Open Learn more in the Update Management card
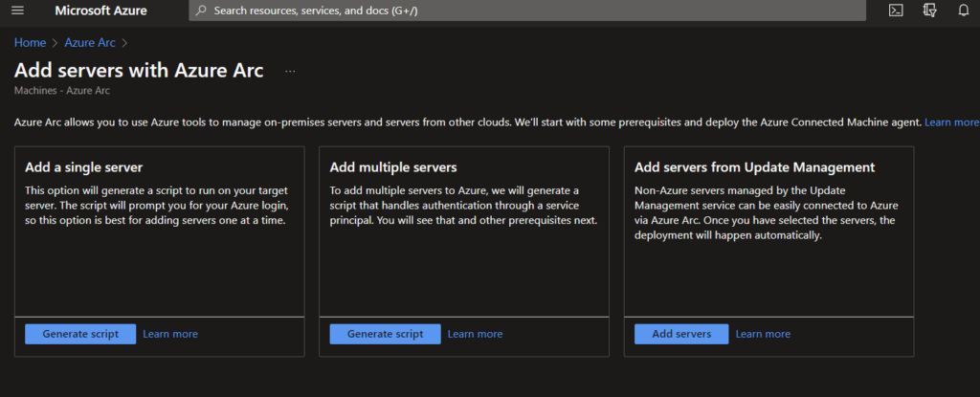The height and width of the screenshot is (397, 980). 763,334
